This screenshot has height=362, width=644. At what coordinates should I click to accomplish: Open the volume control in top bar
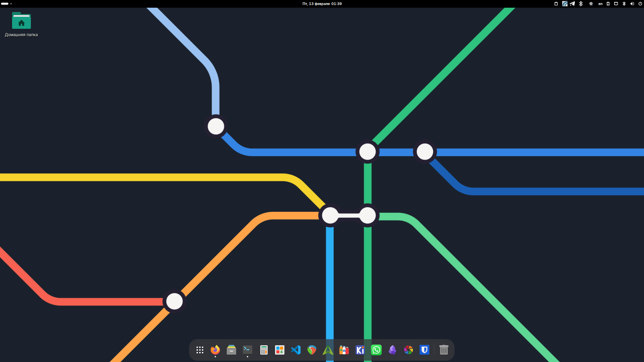(x=632, y=4)
